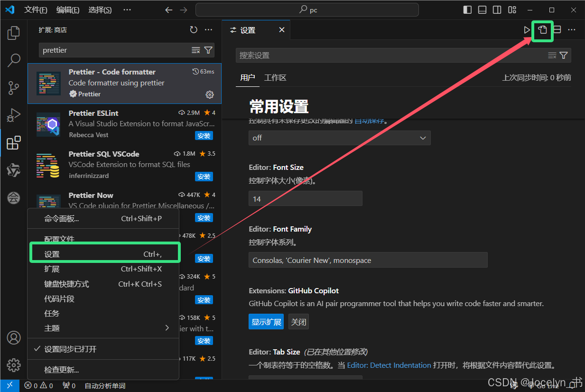
Task: Go back with the navigation arrow
Action: point(169,10)
